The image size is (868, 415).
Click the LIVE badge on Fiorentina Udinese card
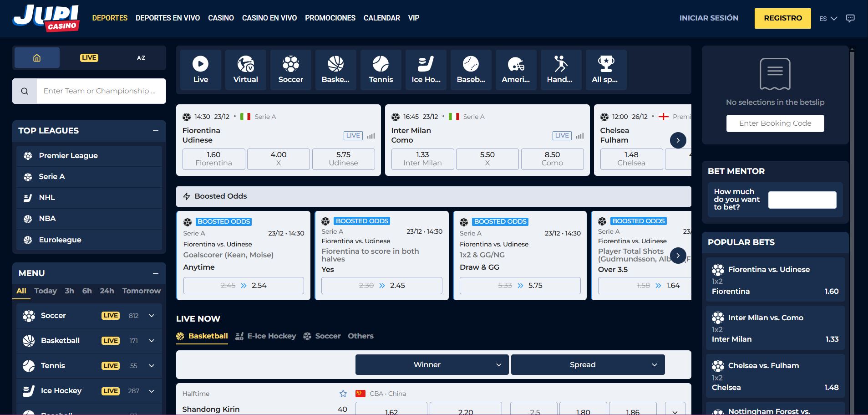coord(353,135)
